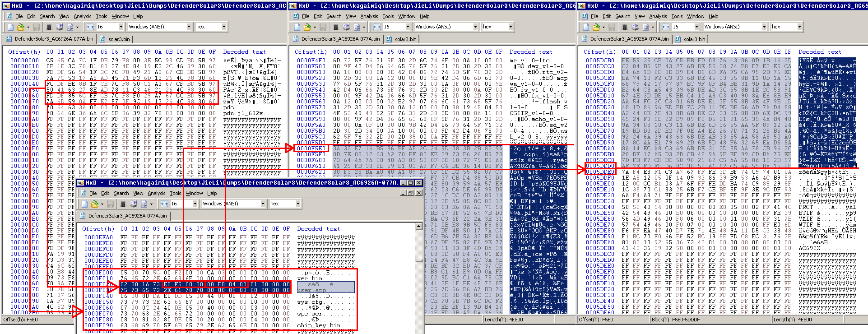
Task: Click Open disk image icon in left window
Action: [70, 27]
